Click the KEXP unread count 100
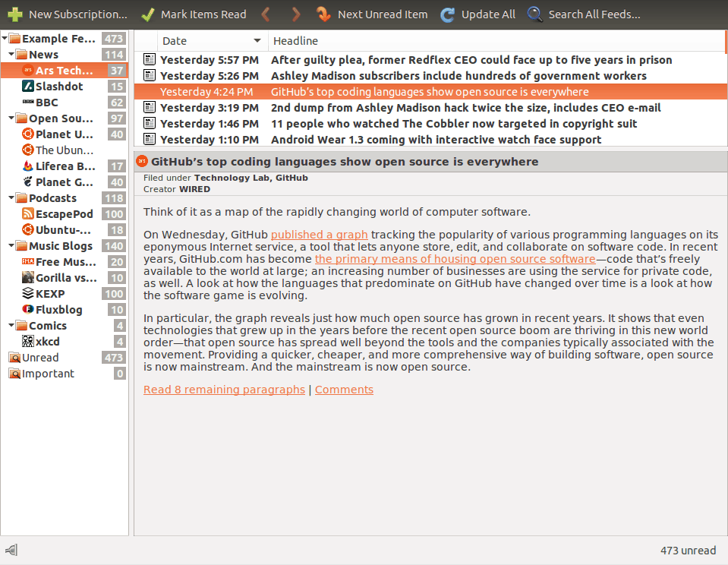This screenshot has width=728, height=565. coord(114,293)
